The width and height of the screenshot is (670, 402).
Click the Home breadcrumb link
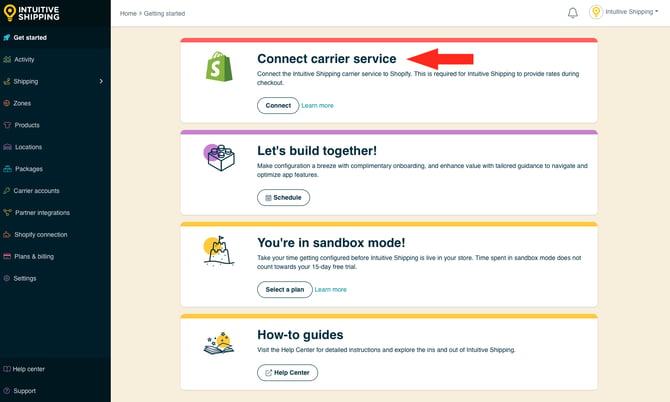[128, 14]
